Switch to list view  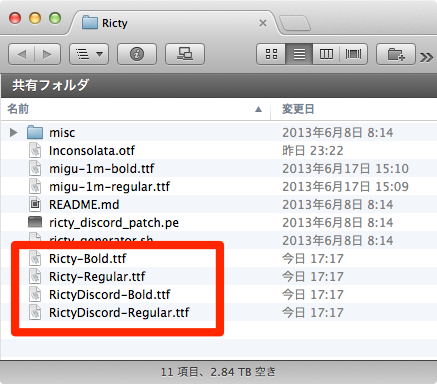coord(299,54)
